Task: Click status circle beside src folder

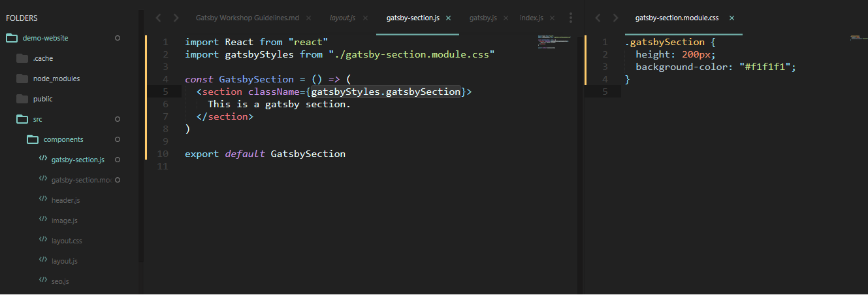Action: pyautogui.click(x=118, y=119)
